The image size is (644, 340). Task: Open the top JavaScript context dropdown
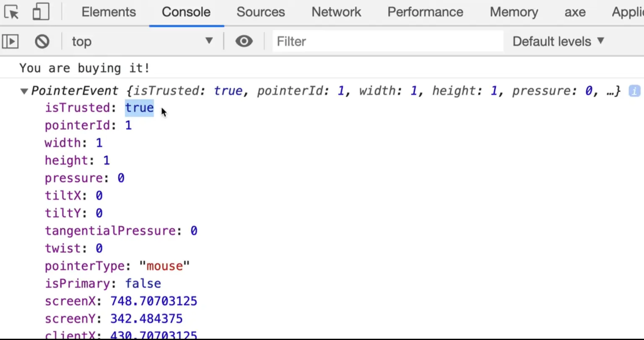pos(142,41)
